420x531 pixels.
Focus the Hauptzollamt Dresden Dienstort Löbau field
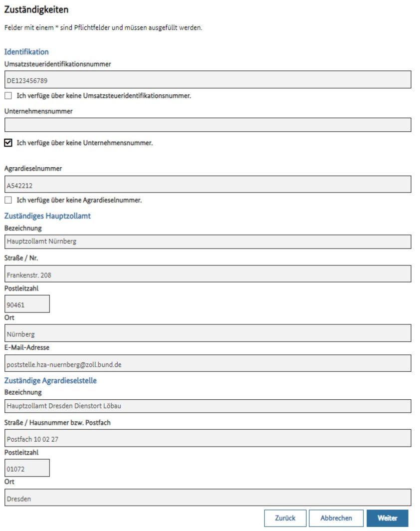coord(208,406)
